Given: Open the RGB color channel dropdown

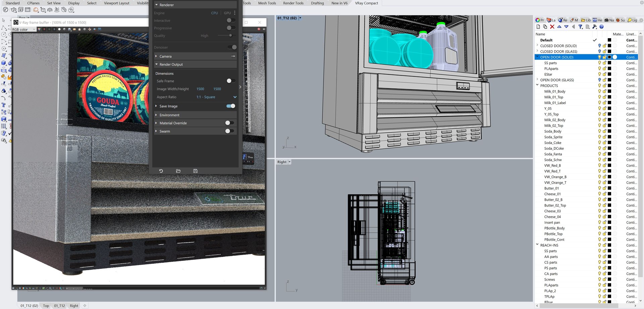Looking at the screenshot, I should tap(24, 29).
